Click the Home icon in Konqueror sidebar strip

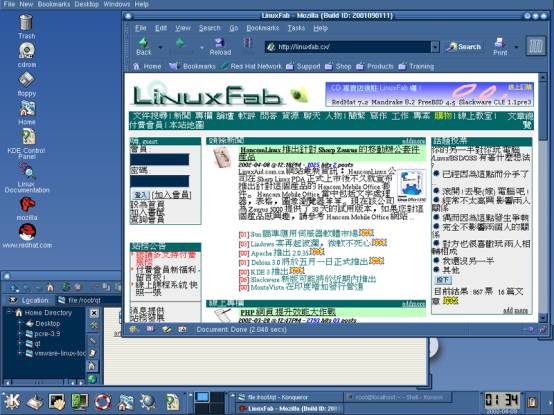click(92, 366)
